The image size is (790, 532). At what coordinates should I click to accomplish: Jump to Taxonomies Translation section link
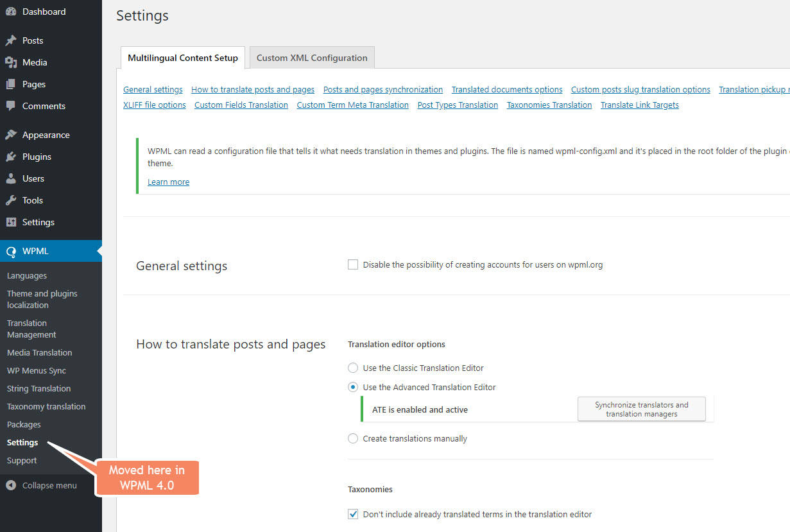pos(549,105)
